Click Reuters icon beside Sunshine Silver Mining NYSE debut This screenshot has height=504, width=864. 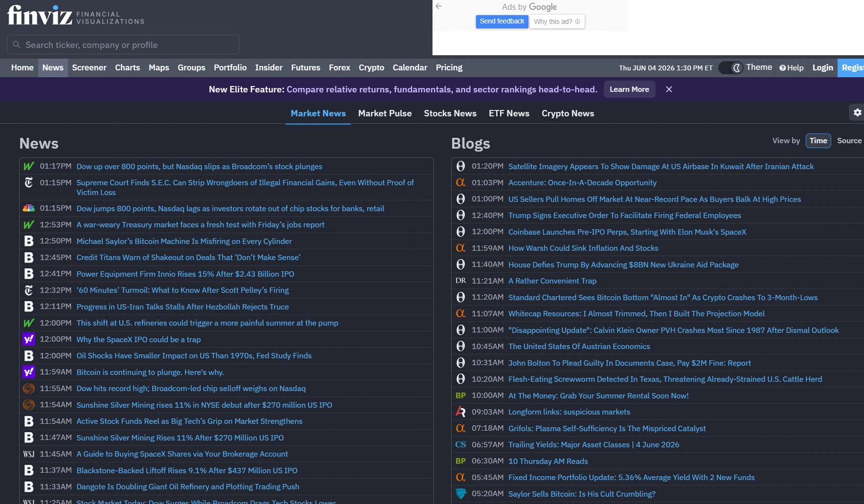29,405
